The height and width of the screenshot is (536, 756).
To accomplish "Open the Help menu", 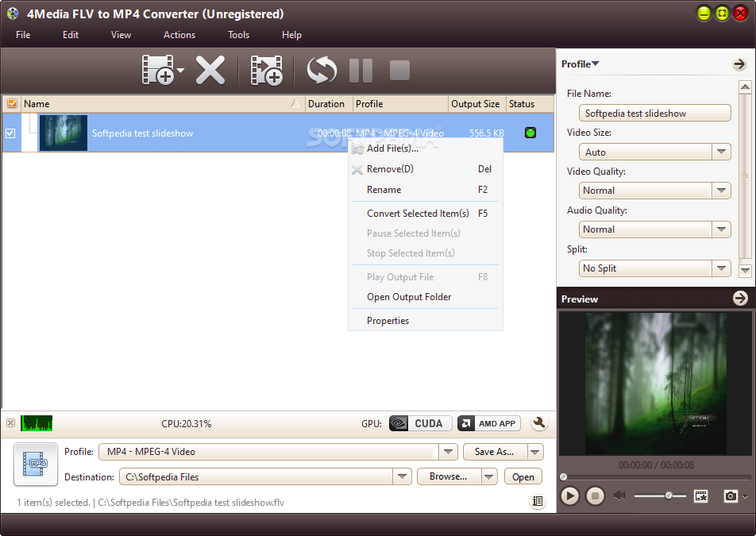I will 291,35.
